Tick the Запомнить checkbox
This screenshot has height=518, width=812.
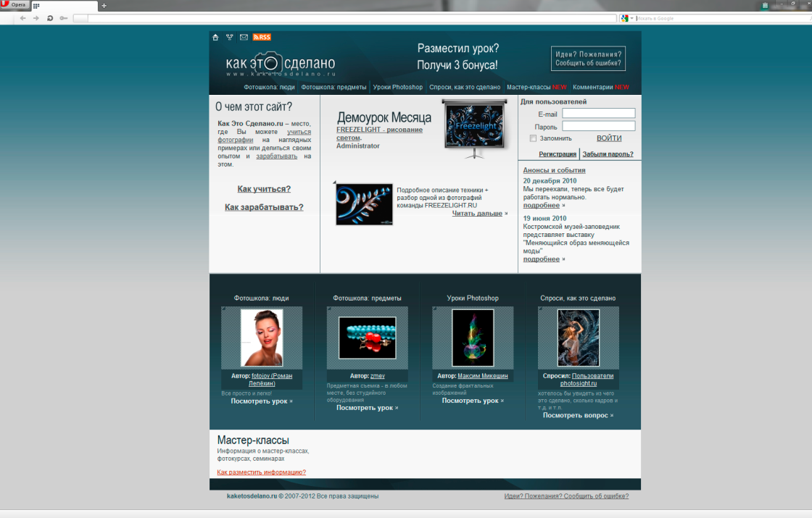[x=533, y=138]
